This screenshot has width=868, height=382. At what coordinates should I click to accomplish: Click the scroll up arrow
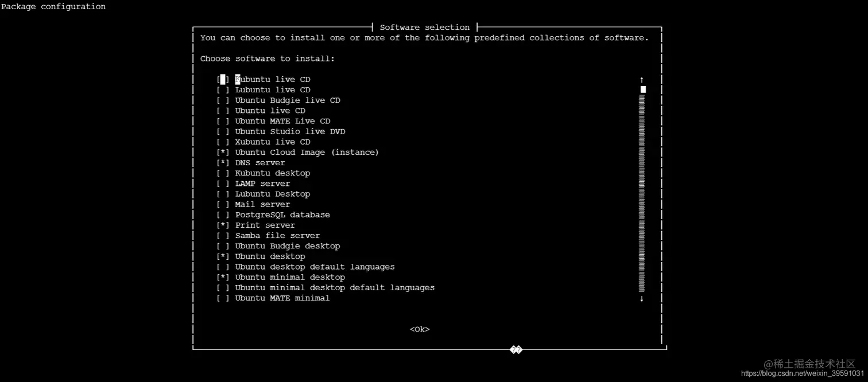642,80
